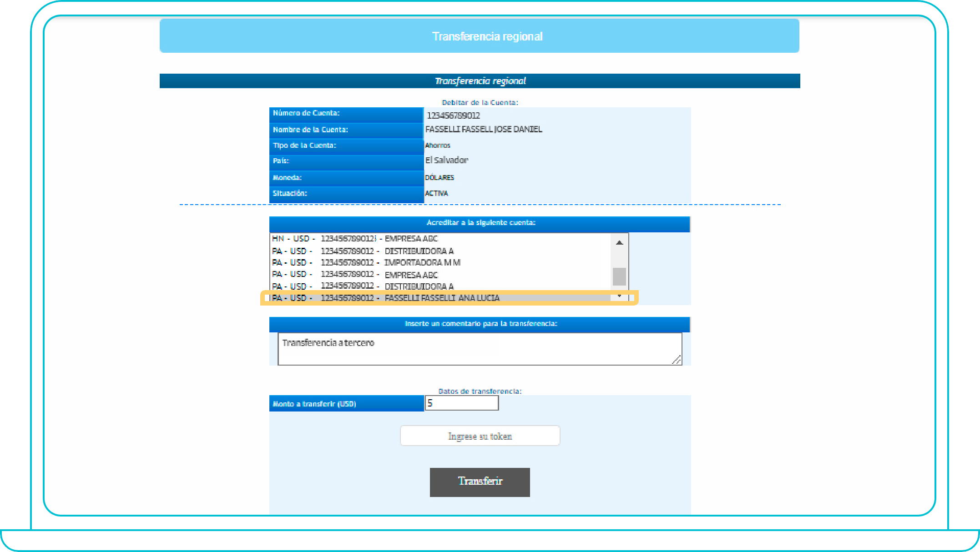Click the El Salvador country value

[x=446, y=161]
